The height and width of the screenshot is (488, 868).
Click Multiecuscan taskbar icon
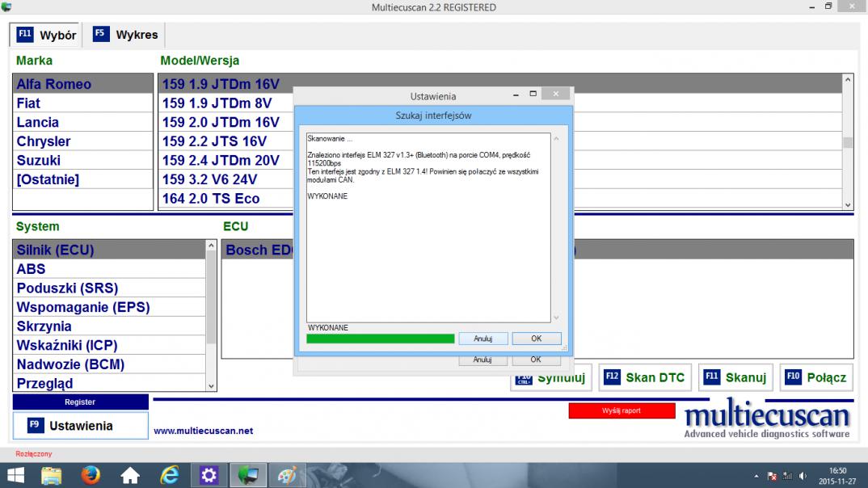pos(247,476)
